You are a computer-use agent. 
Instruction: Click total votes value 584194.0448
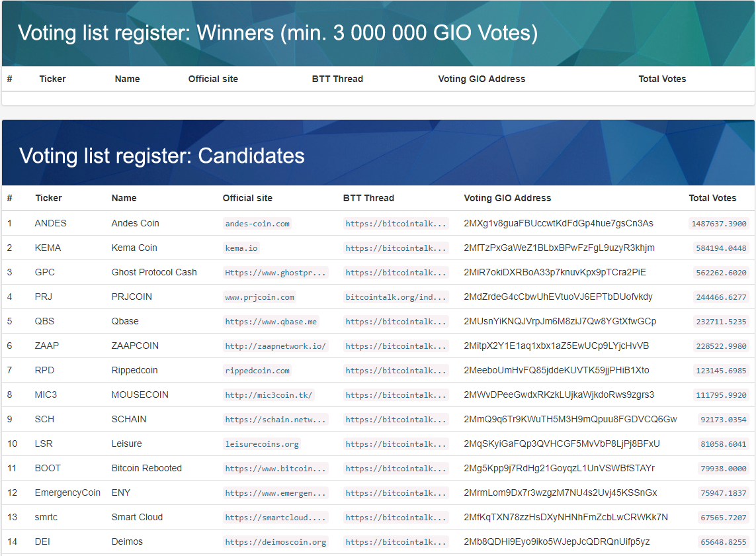click(721, 248)
